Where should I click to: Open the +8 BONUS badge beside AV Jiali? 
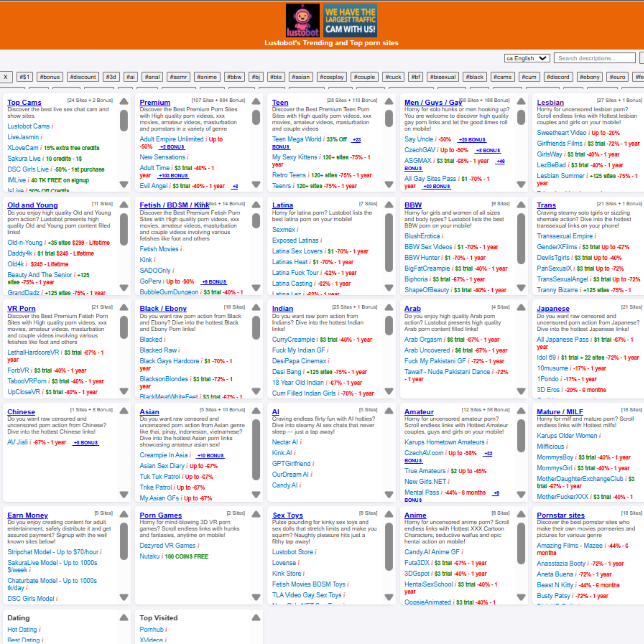(86, 443)
